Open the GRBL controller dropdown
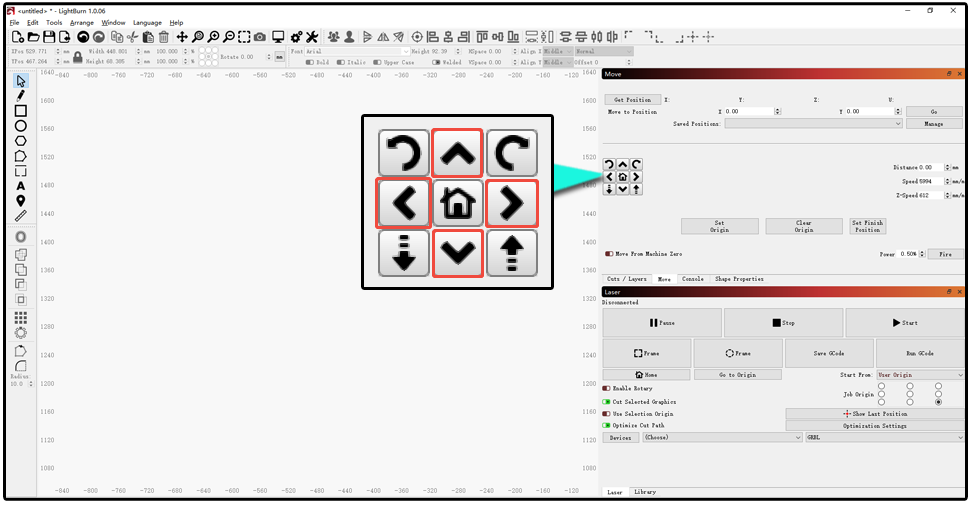The width and height of the screenshot is (973, 505). 884,437
